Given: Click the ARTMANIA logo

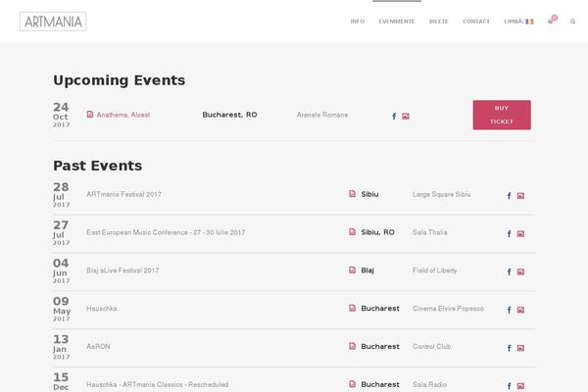Looking at the screenshot, I should (x=53, y=22).
